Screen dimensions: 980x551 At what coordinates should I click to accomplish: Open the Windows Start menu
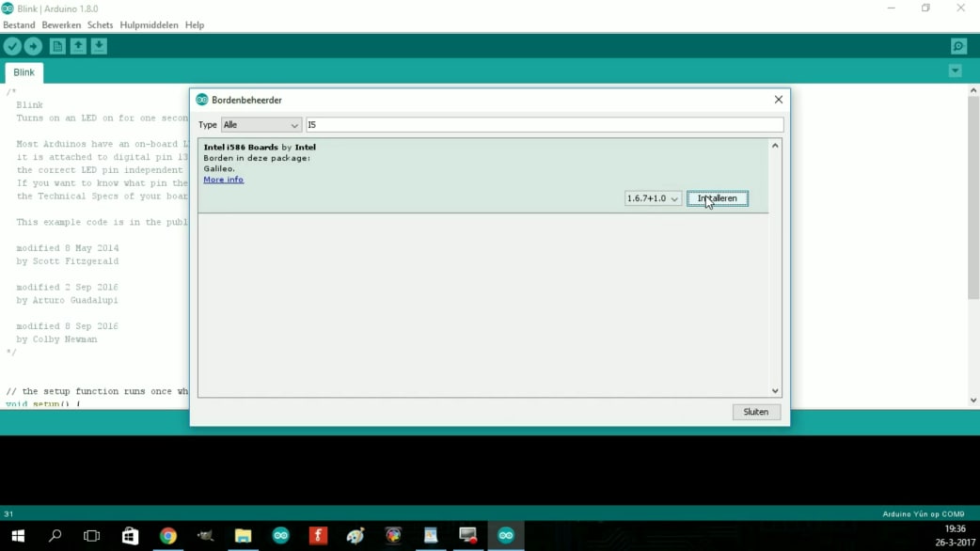(x=18, y=536)
